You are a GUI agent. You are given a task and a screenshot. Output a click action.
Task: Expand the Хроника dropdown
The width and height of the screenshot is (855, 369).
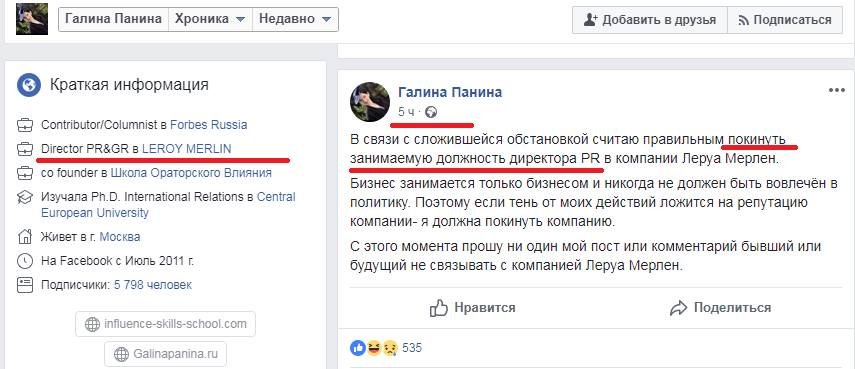210,19
